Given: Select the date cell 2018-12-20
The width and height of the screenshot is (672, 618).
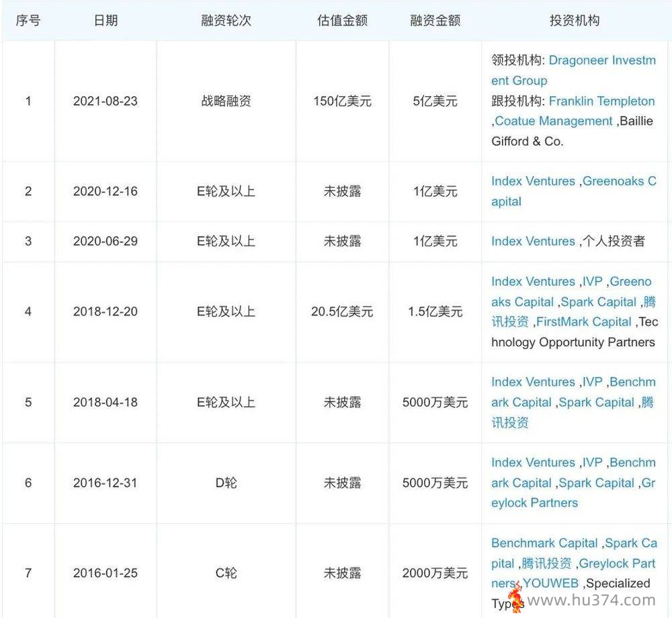Looking at the screenshot, I should pyautogui.click(x=106, y=311).
